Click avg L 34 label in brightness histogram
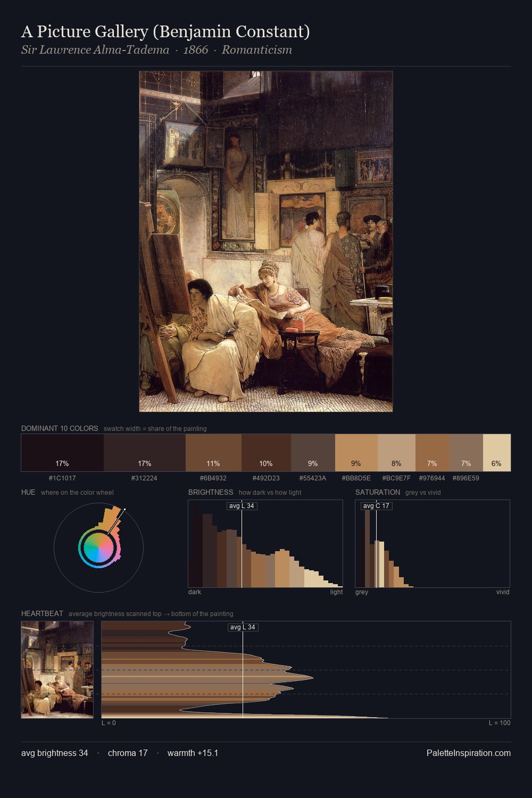The height and width of the screenshot is (798, 532). click(242, 506)
